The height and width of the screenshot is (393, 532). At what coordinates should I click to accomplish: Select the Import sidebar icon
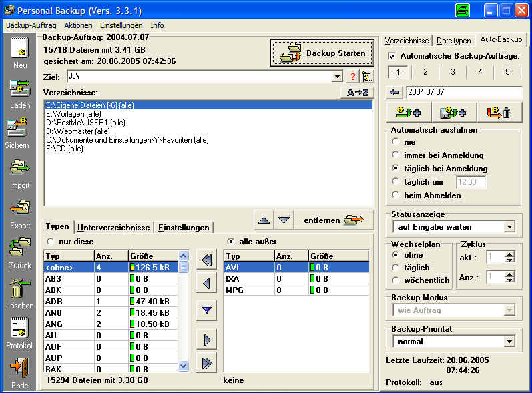pyautogui.click(x=19, y=168)
